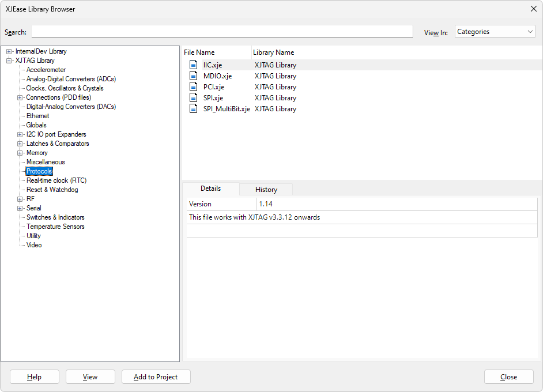Click the View button
This screenshot has height=392, width=543.
pyautogui.click(x=90, y=377)
